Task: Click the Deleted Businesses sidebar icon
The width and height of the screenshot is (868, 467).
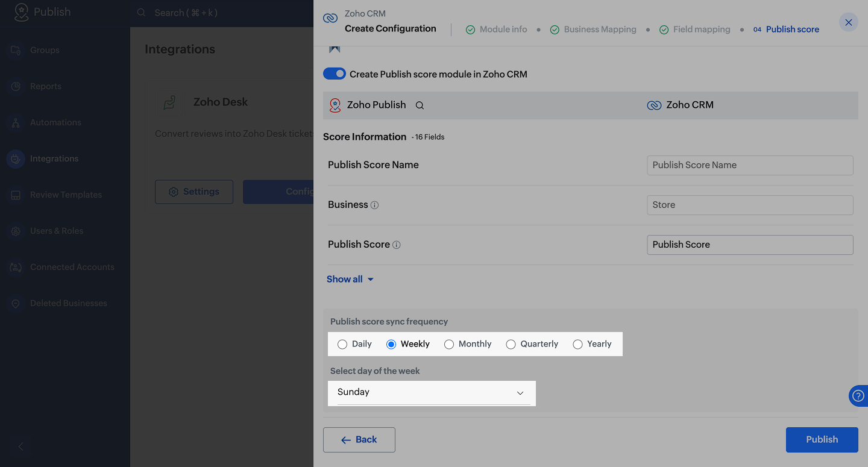Action: coord(16,303)
